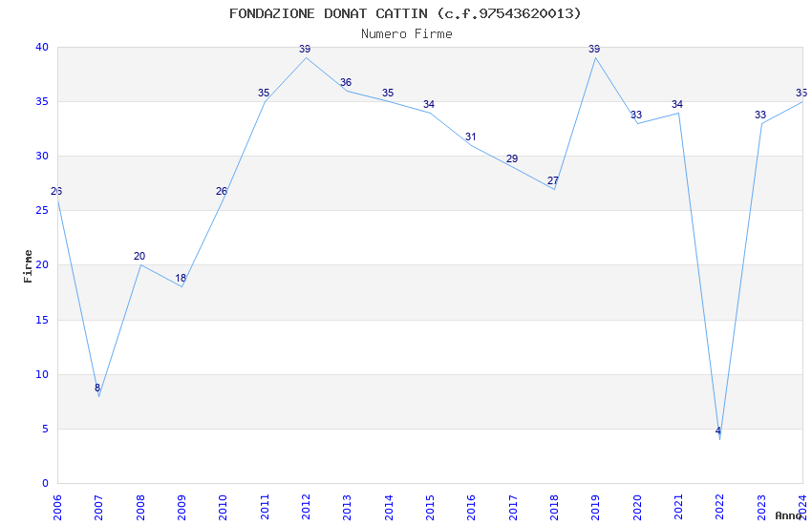The width and height of the screenshot is (812, 525).
Task: Click the data value 36 for 2013
Action: (346, 82)
